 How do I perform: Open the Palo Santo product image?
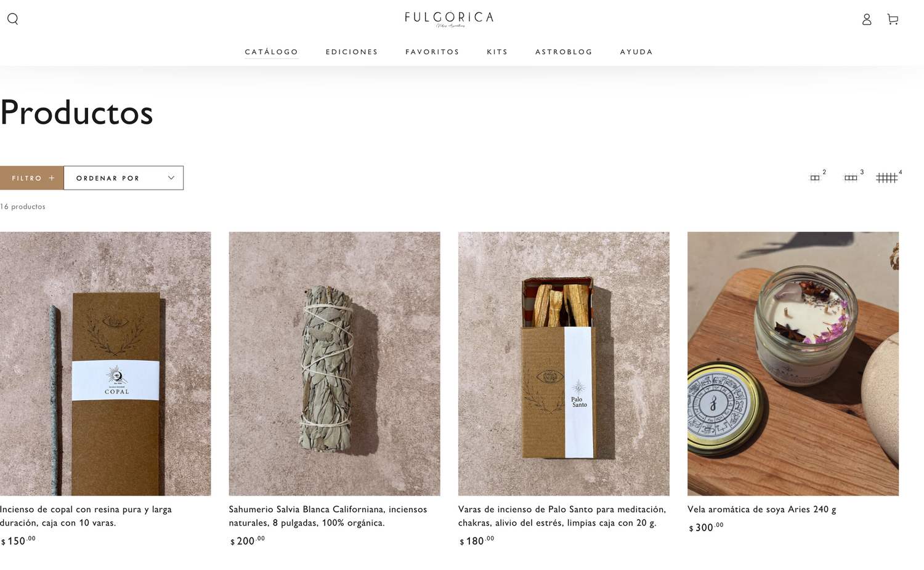[x=564, y=364]
